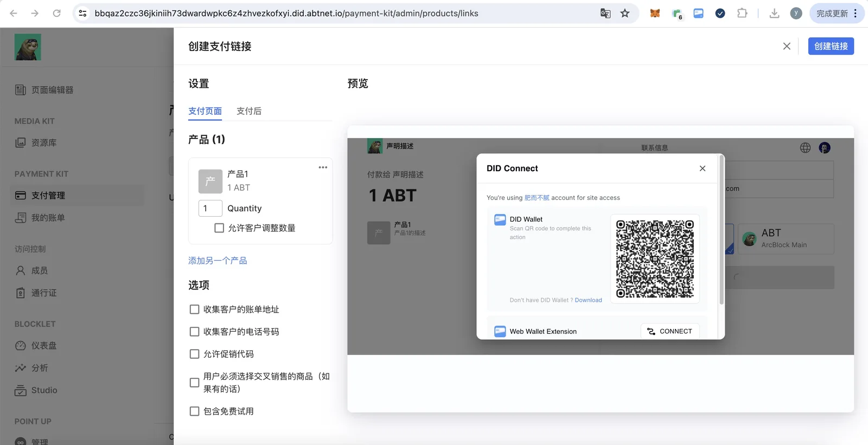Switch to the 支付后 tab
Image resolution: width=868 pixels, height=445 pixels.
[x=249, y=111]
